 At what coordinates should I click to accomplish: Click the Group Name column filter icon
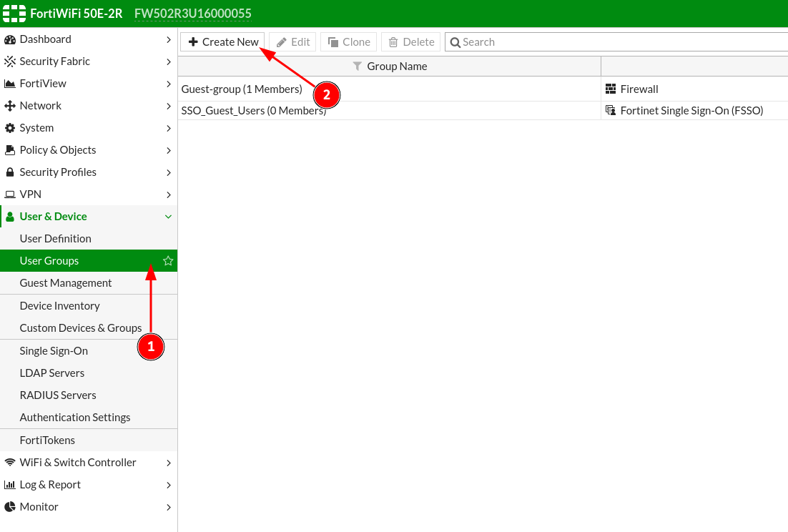[x=358, y=66]
